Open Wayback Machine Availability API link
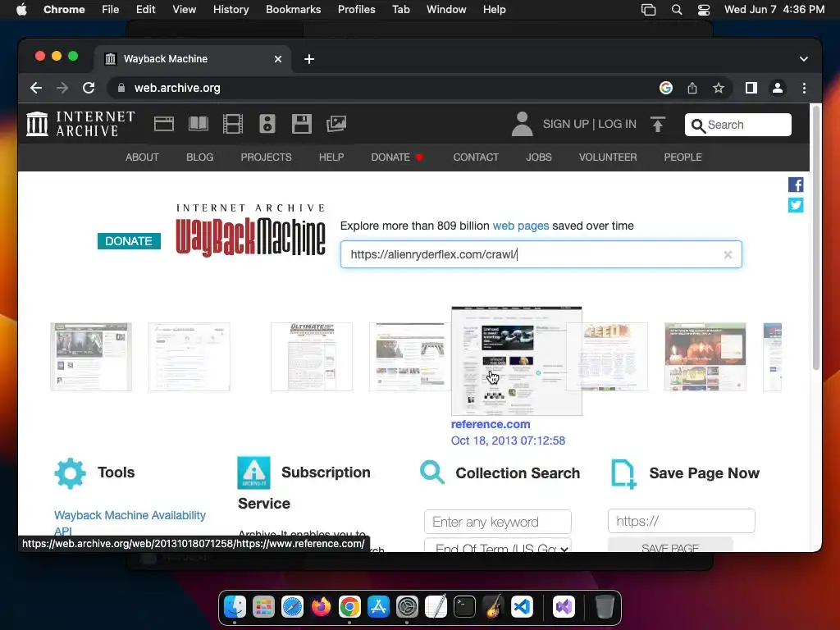 [x=130, y=523]
